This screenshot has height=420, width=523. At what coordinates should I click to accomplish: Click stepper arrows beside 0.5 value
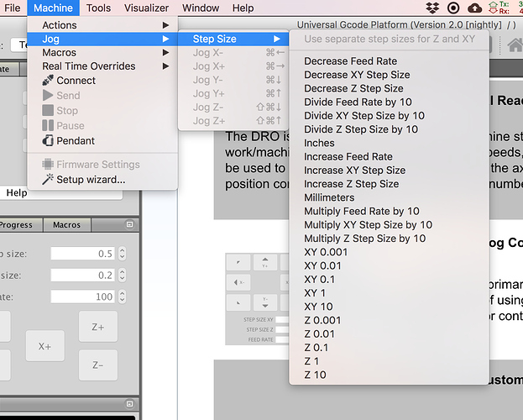coord(122,254)
